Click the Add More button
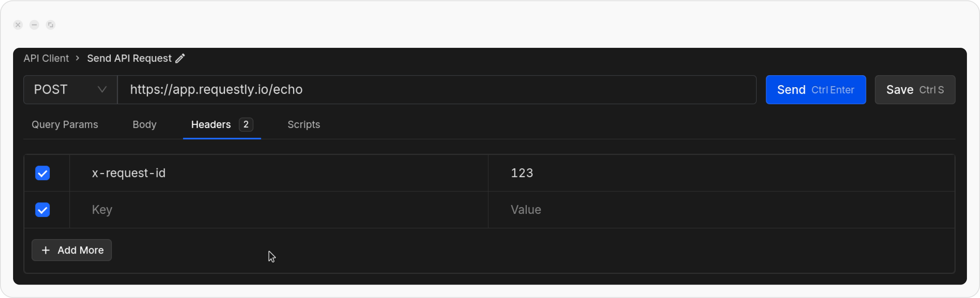Screen dimensions: 980x298 tap(71, 250)
